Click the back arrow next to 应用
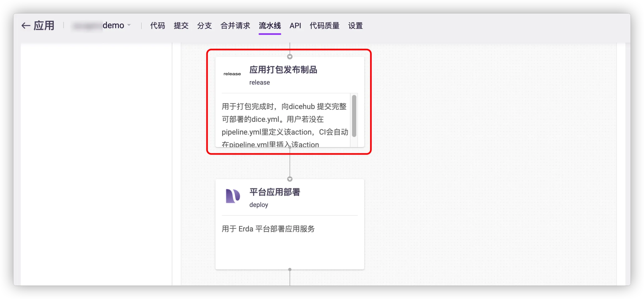Image resolution: width=644 pixels, height=299 pixels. point(26,26)
